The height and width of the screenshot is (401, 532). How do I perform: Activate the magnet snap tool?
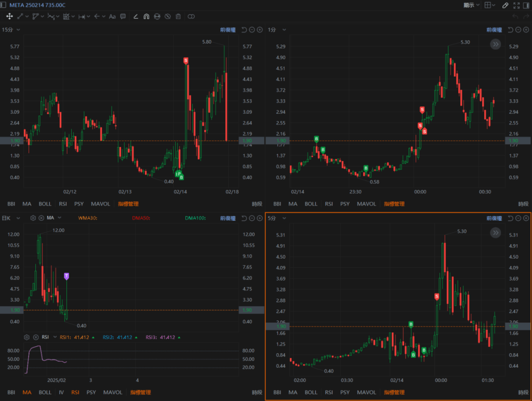(146, 17)
